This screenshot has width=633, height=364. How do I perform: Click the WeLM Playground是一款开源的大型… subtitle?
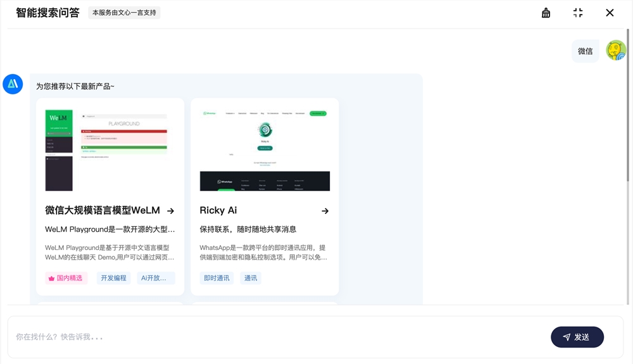(x=110, y=229)
